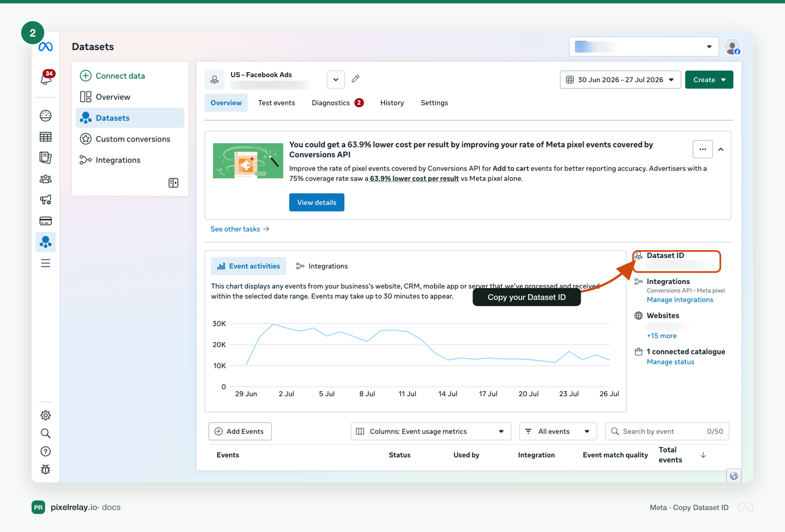Collapse the navigation panel toggle icon

click(x=173, y=183)
